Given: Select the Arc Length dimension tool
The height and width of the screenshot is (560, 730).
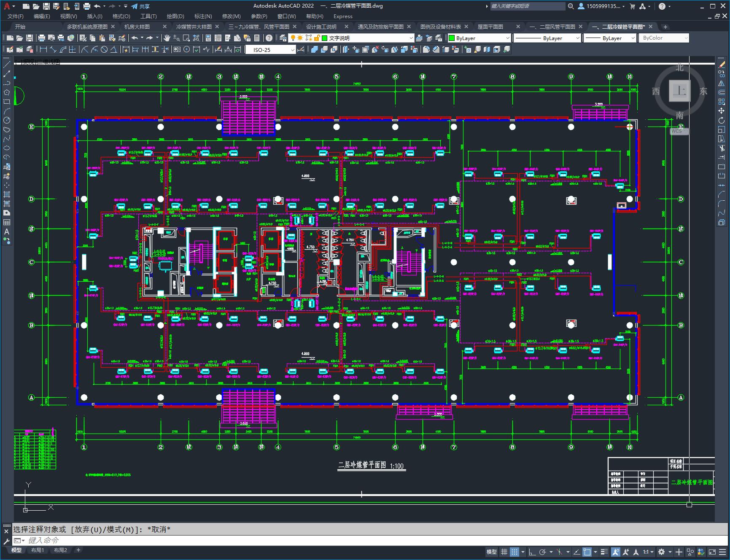Looking at the screenshot, I should coord(63,49).
